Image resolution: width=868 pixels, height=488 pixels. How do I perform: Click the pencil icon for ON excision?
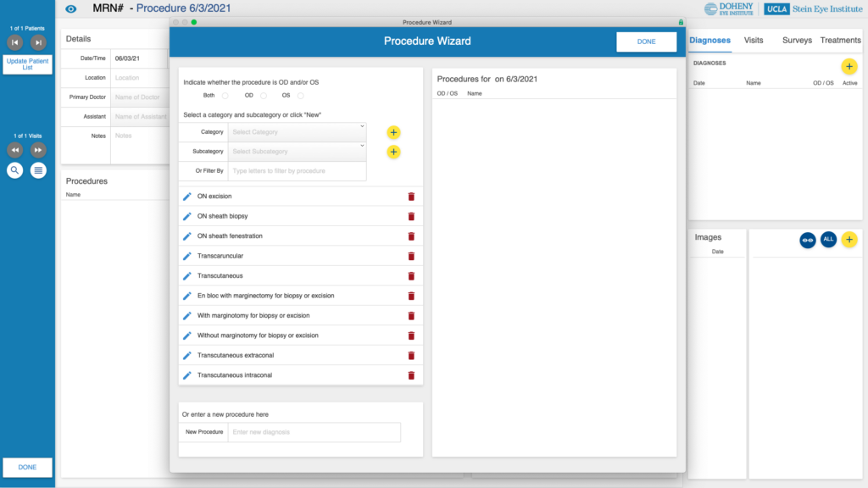pos(187,197)
